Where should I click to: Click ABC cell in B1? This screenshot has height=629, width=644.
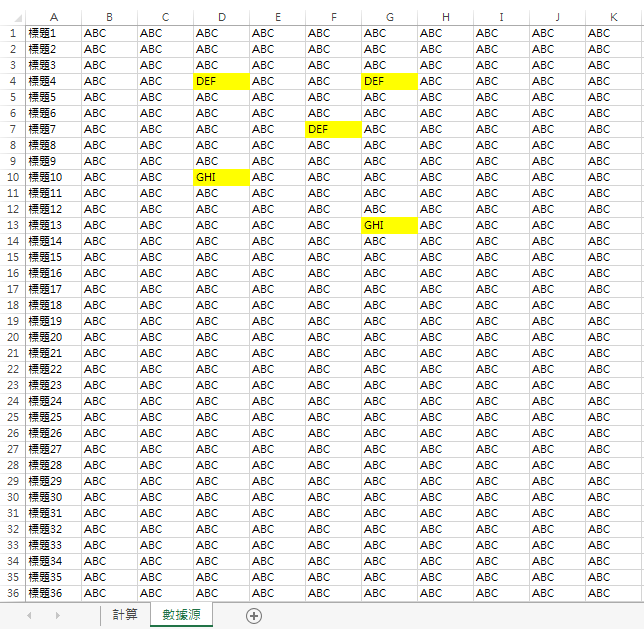click(109, 33)
